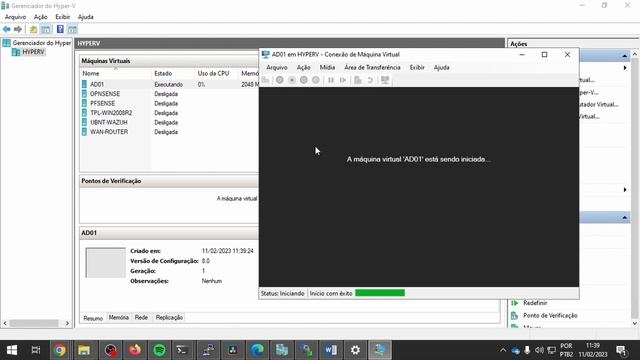Expand the first submenu arrow in Ações pane

tap(624, 68)
